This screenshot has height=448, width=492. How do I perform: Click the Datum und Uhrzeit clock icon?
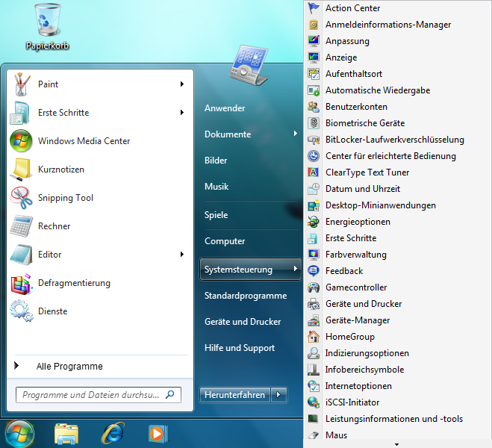(314, 189)
